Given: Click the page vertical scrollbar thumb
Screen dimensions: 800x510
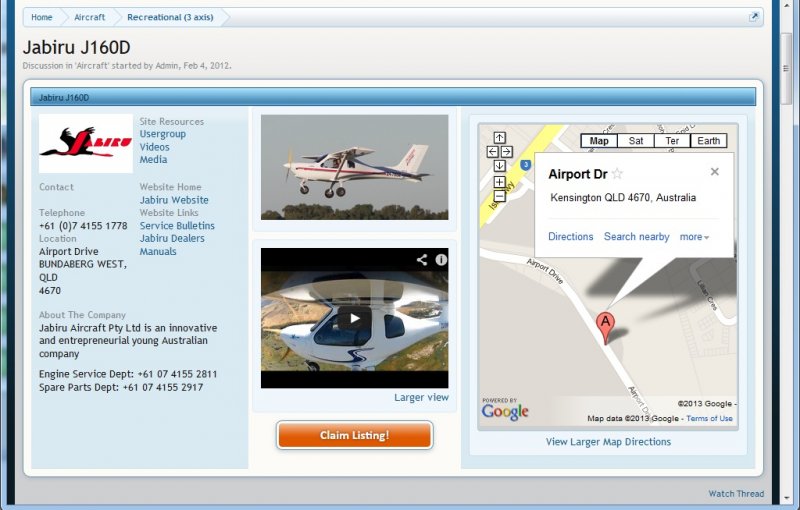Looking at the screenshot, I should coord(786,68).
